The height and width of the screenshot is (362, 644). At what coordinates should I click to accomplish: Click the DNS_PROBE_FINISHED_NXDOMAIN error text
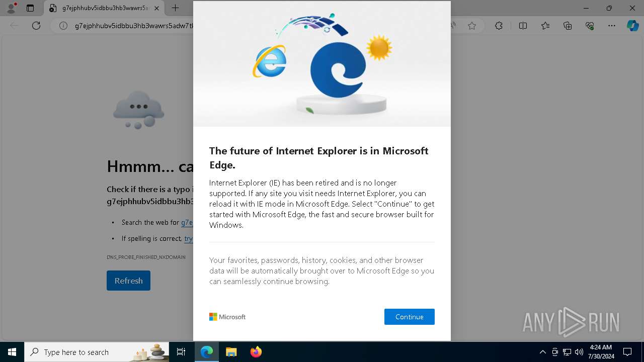pyautogui.click(x=146, y=257)
